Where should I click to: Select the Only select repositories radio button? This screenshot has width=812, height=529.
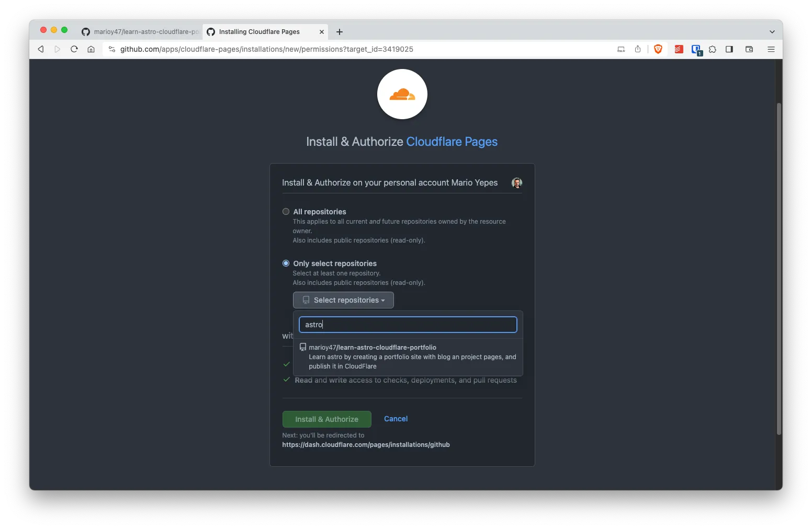point(286,263)
